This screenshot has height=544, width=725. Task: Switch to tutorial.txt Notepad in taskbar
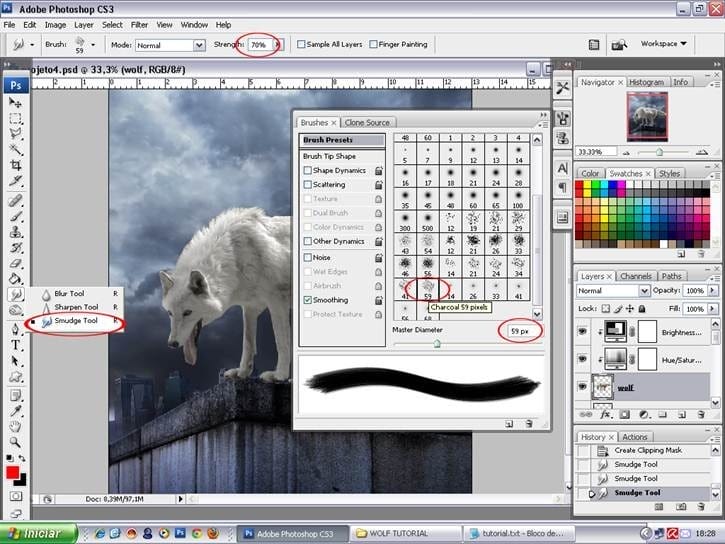519,533
